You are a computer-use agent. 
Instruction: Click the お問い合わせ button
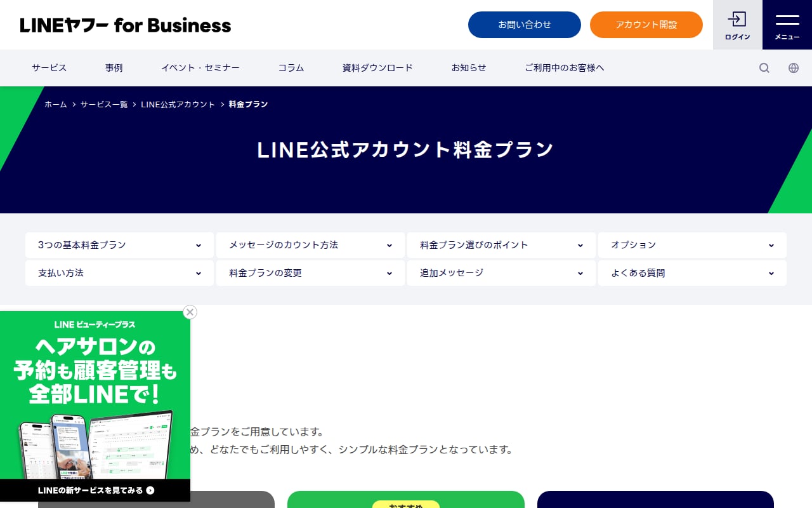525,25
